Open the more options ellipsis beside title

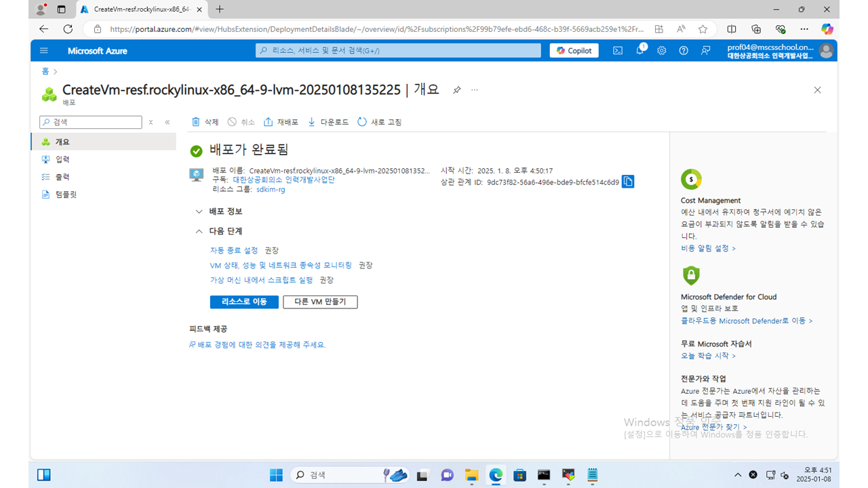[x=475, y=90]
